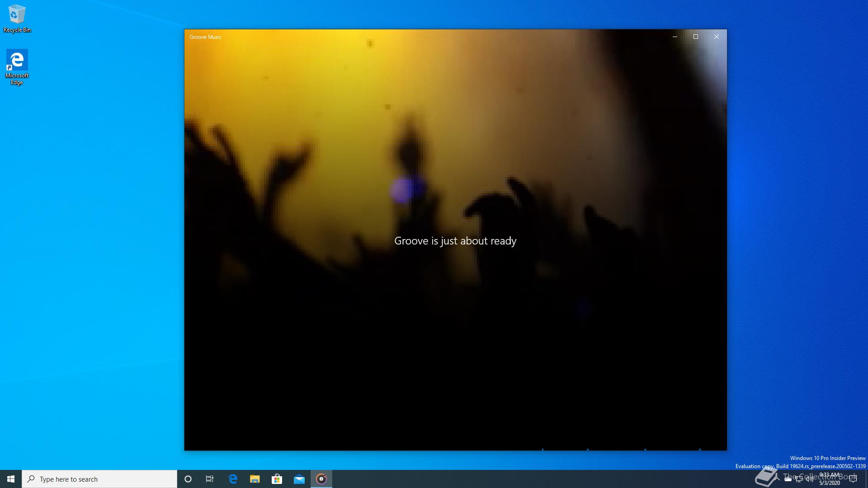Open File Explorer from the taskbar
The height and width of the screenshot is (488, 868).
(255, 479)
